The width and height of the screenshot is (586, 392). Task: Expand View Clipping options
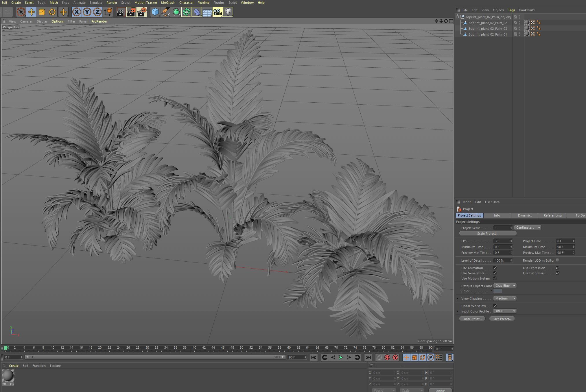tap(458, 298)
